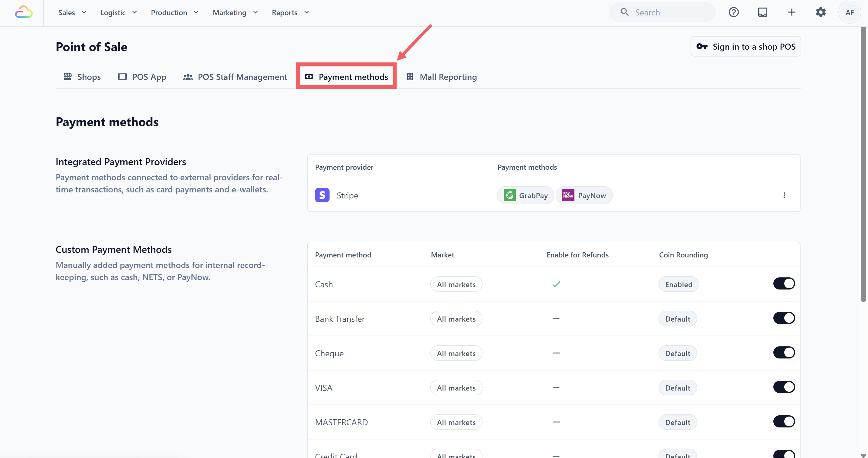Click the cloud logo home icon
Image resolution: width=868 pixels, height=458 pixels.
24,12
